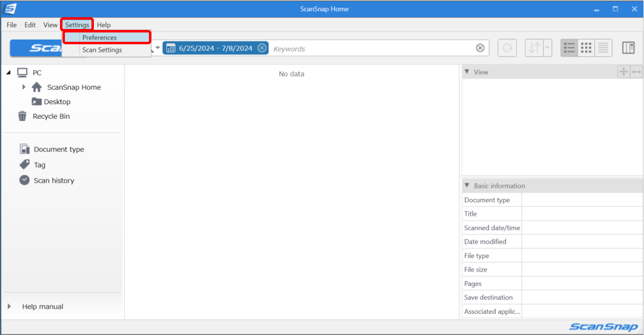This screenshot has width=644, height=335.
Task: Open the Help menu
Action: pyautogui.click(x=104, y=25)
